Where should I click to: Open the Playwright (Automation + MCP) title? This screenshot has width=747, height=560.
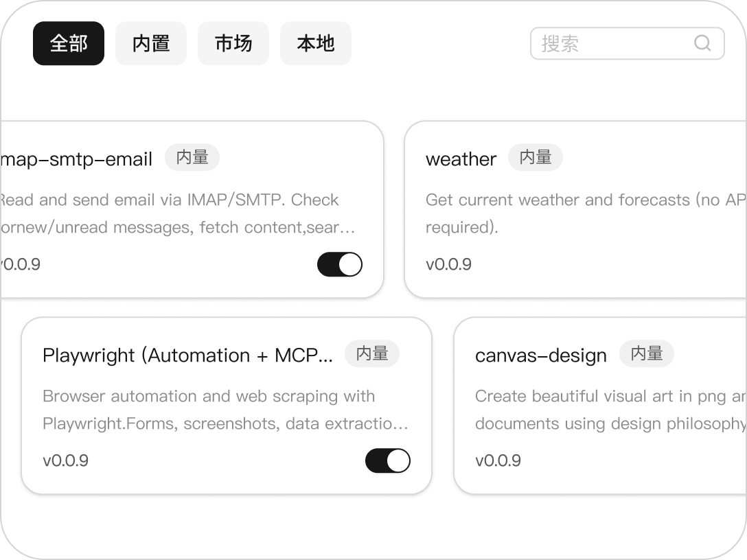click(x=187, y=355)
